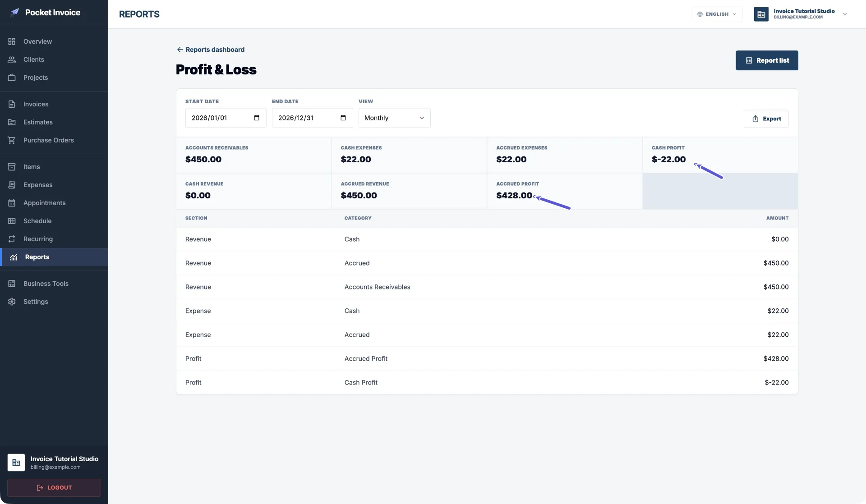
Task: Click the End Date input field
Action: coord(312,118)
